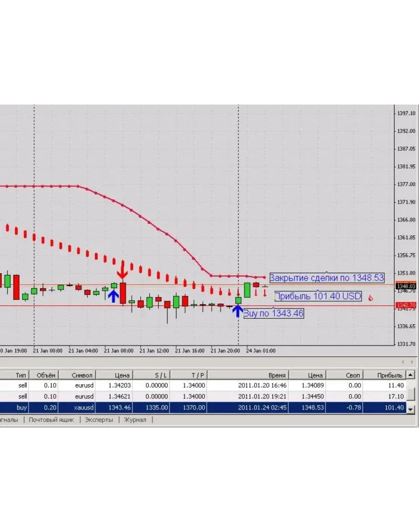Click the Объём column header

click(x=46, y=375)
